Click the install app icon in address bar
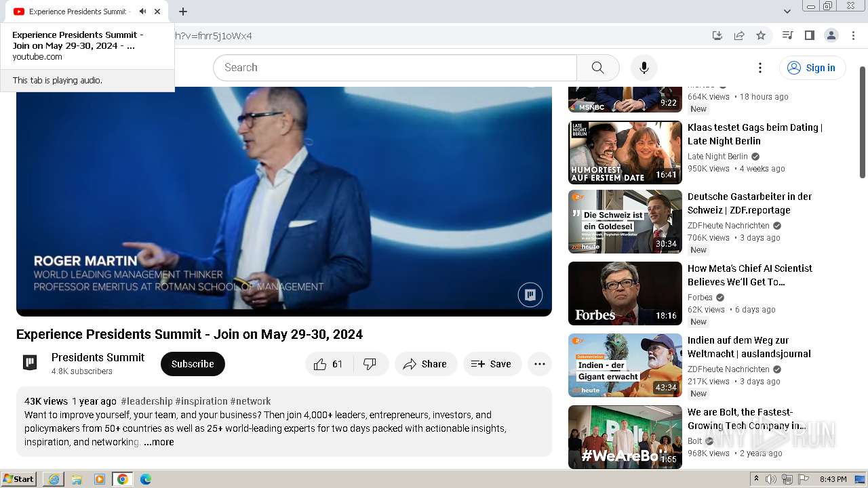Image resolution: width=868 pixels, height=488 pixels. point(717,35)
